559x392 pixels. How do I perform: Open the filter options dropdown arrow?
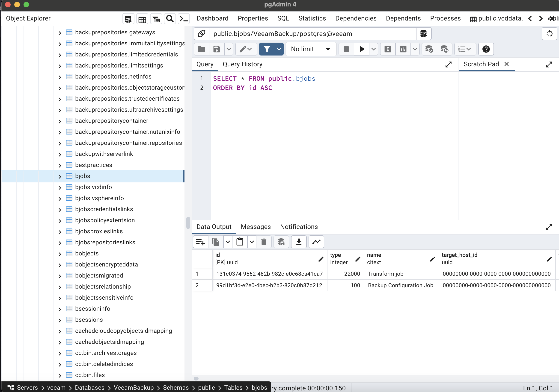tap(279, 49)
